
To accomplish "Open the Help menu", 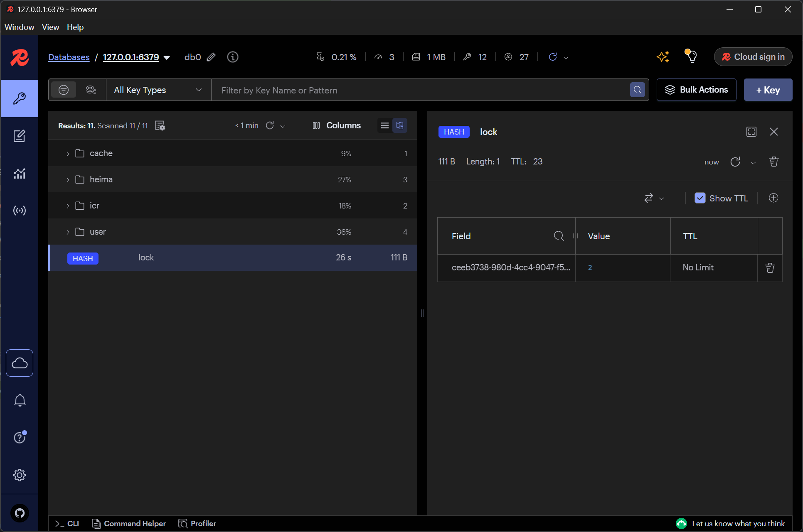I will point(75,27).
